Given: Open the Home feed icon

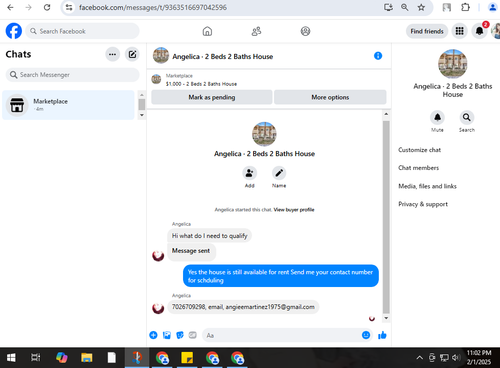Looking at the screenshot, I should click(x=207, y=31).
